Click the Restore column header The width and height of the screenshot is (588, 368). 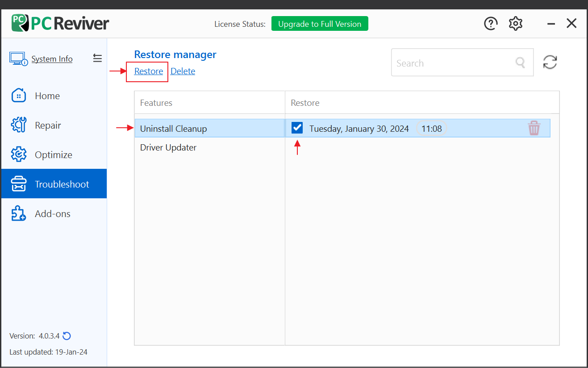point(305,103)
